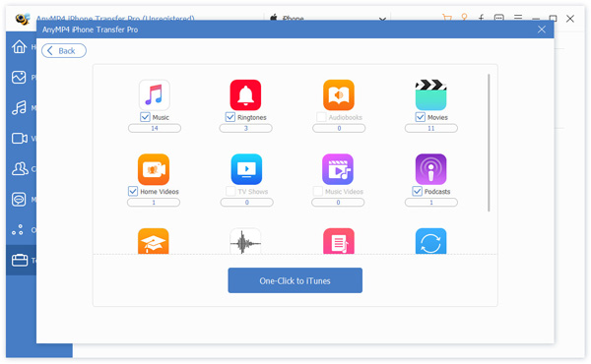The image size is (591, 364).
Task: Click the vertical scrollbar of category list
Action: [x=489, y=143]
